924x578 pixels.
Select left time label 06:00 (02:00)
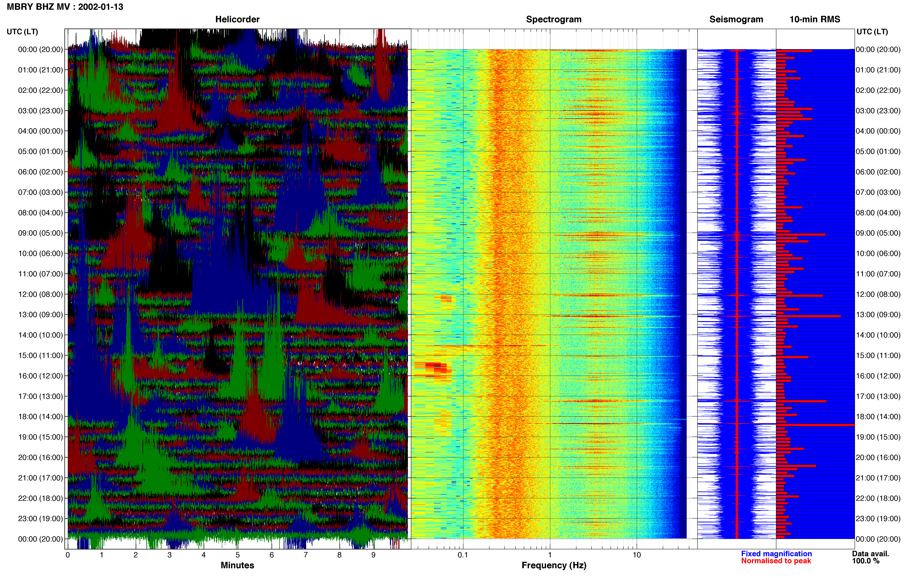click(x=41, y=172)
